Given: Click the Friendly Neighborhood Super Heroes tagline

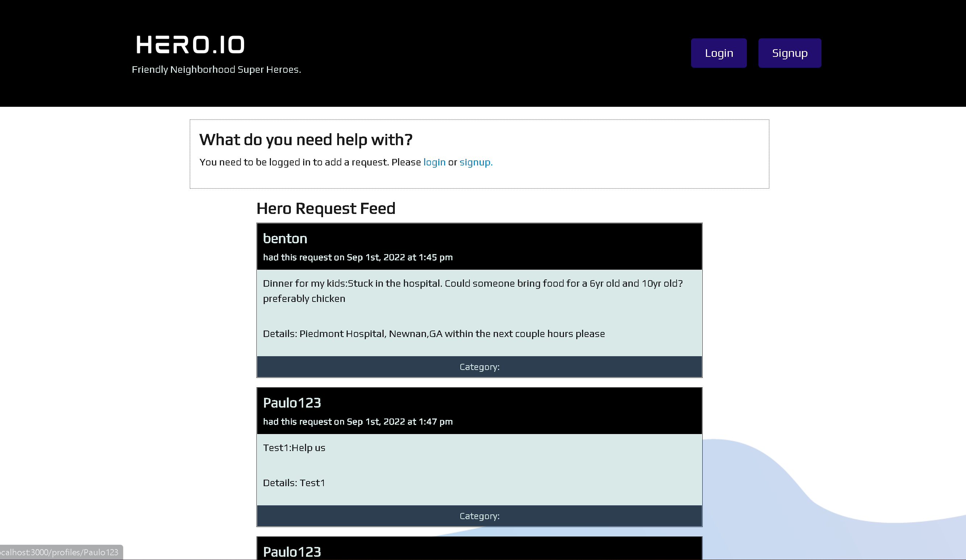Looking at the screenshot, I should pos(216,70).
